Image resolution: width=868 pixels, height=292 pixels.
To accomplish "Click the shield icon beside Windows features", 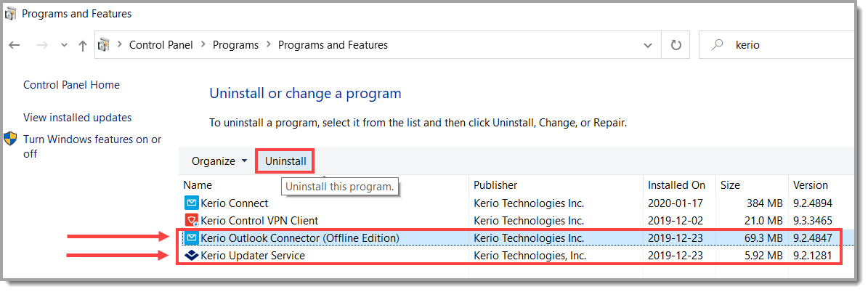I will tap(10, 139).
